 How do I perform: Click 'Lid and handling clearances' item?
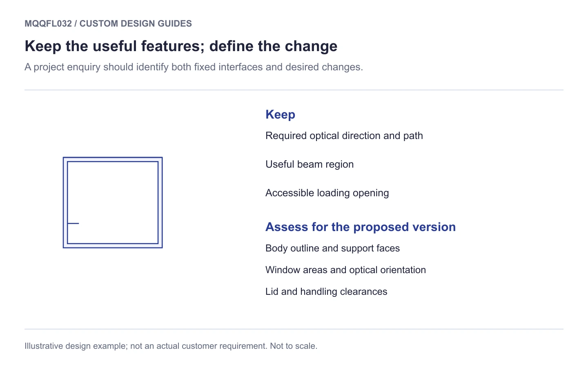coord(326,292)
